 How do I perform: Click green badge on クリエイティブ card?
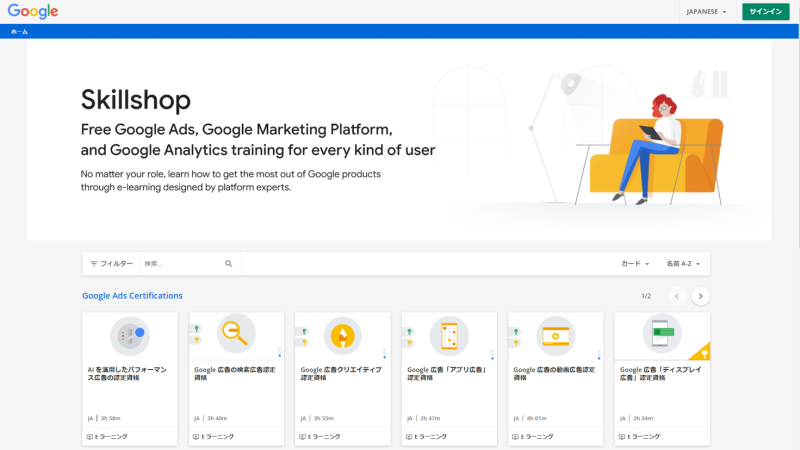[x=304, y=332]
